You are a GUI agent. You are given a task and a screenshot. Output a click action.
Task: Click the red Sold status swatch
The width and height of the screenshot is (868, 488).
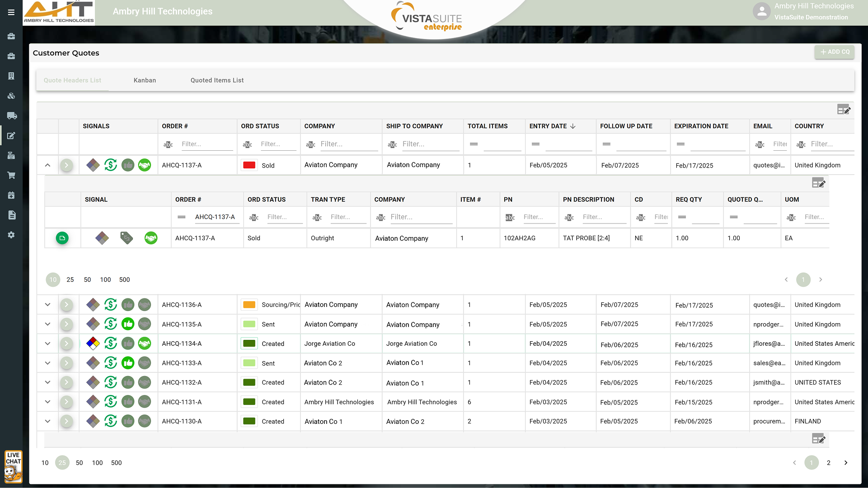click(x=249, y=165)
